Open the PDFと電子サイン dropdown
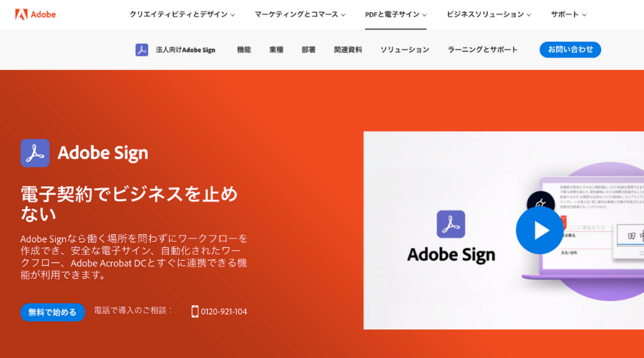 [395, 14]
